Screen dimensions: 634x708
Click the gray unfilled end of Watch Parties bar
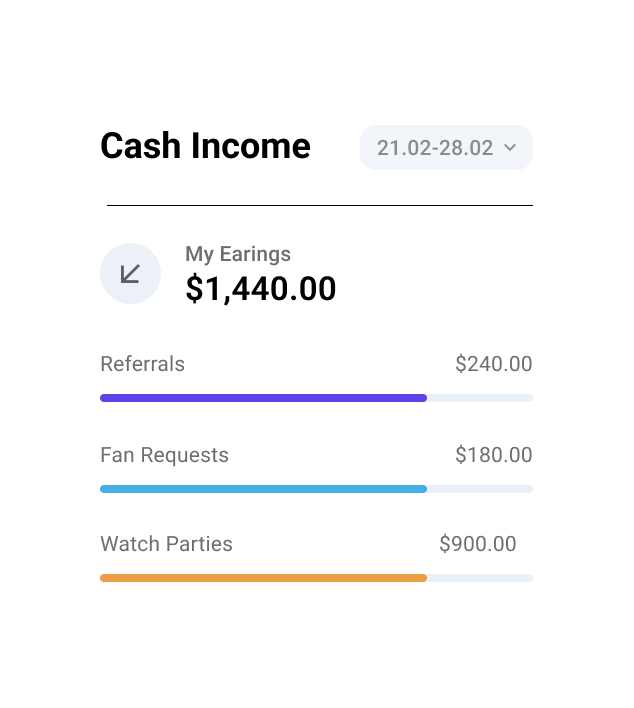tap(480, 578)
